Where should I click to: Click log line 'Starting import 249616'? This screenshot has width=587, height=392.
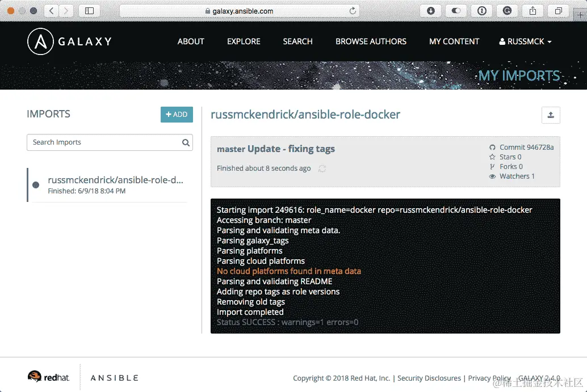click(x=374, y=210)
